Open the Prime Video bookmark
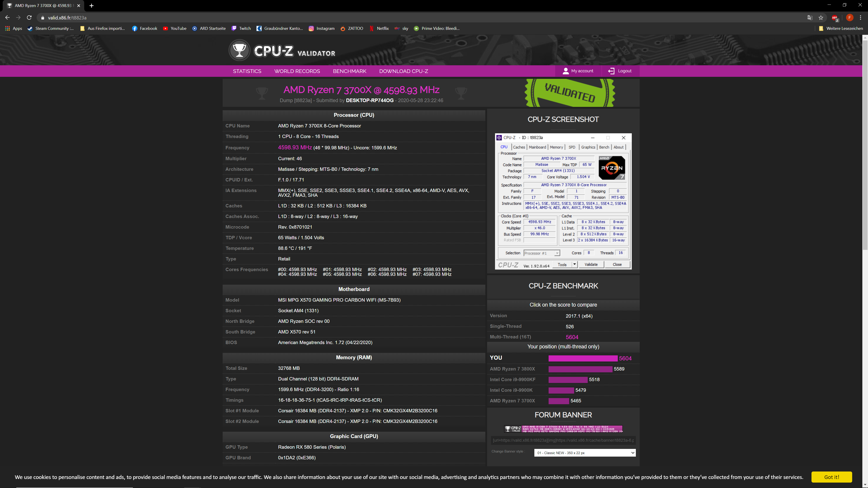 (x=437, y=28)
